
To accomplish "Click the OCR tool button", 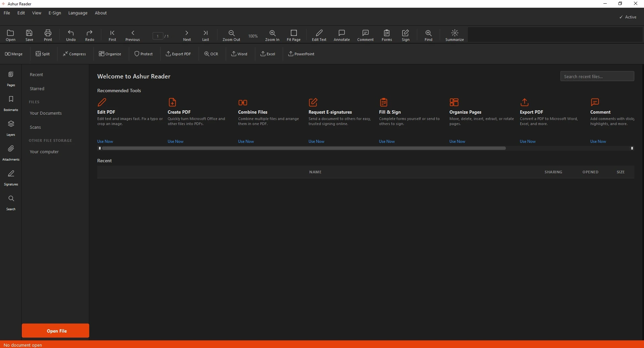I will coord(211,54).
